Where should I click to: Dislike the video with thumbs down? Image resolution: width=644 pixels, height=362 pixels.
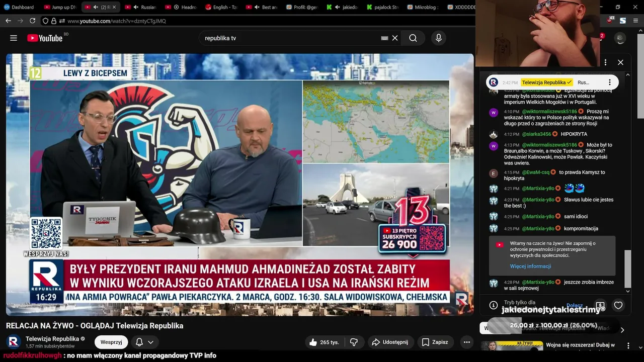pos(354,342)
